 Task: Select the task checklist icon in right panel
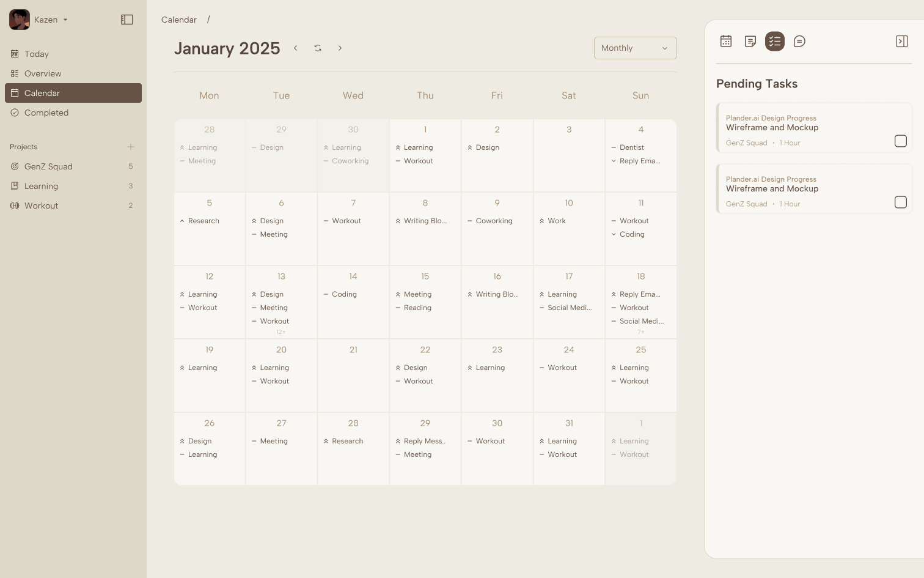pos(775,41)
